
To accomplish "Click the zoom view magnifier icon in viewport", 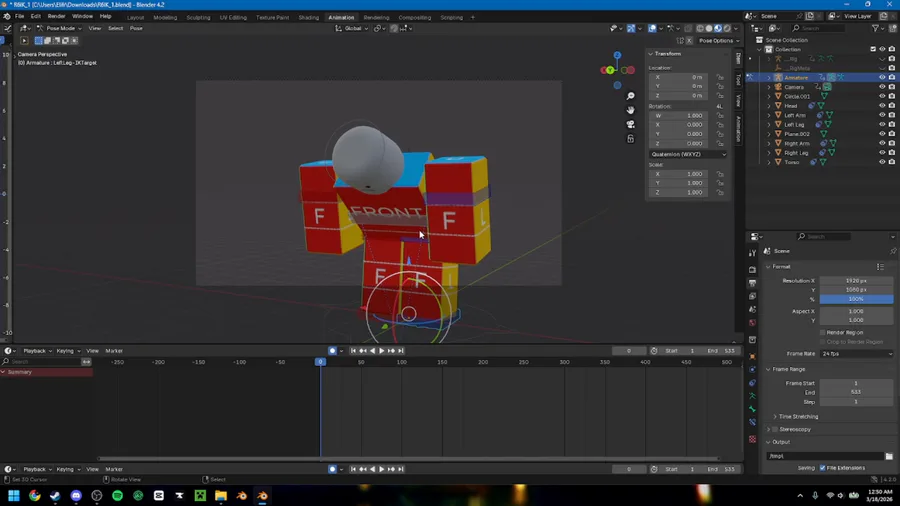I will [x=630, y=96].
